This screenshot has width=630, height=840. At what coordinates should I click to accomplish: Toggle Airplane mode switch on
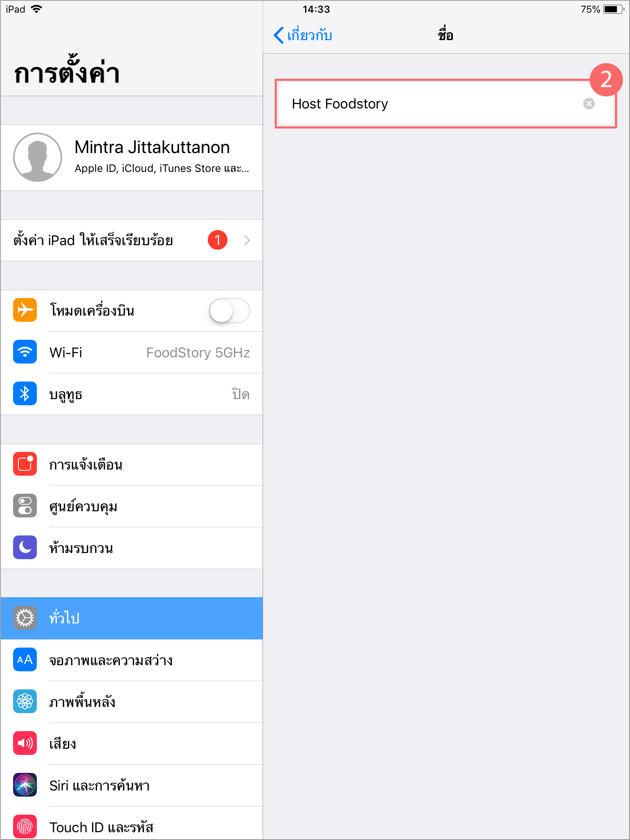pyautogui.click(x=229, y=311)
